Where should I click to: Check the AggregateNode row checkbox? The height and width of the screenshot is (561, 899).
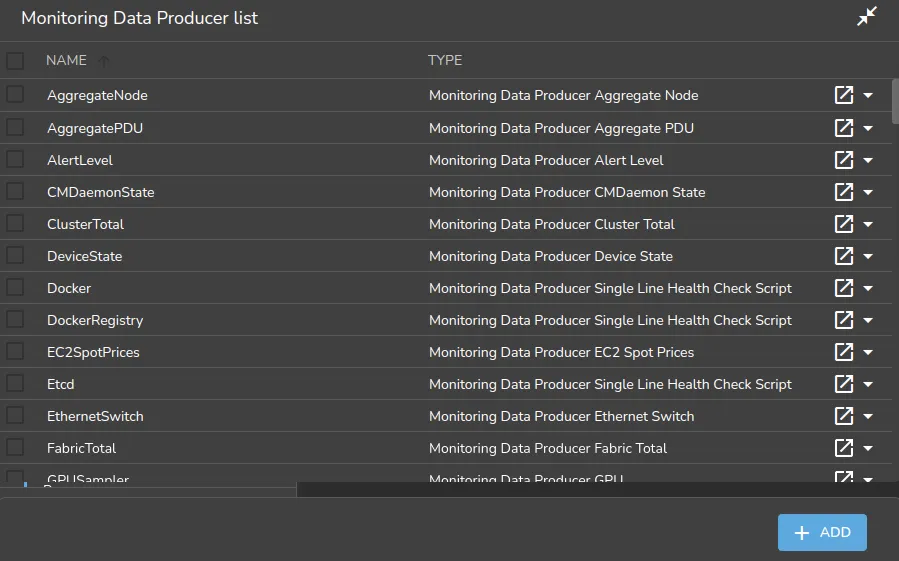[x=15, y=95]
